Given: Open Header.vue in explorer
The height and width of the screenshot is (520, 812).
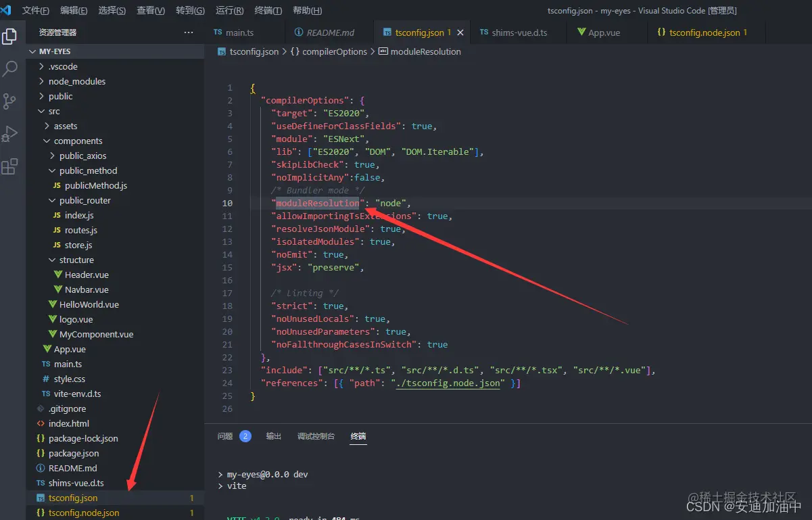Looking at the screenshot, I should click(x=115, y=275).
